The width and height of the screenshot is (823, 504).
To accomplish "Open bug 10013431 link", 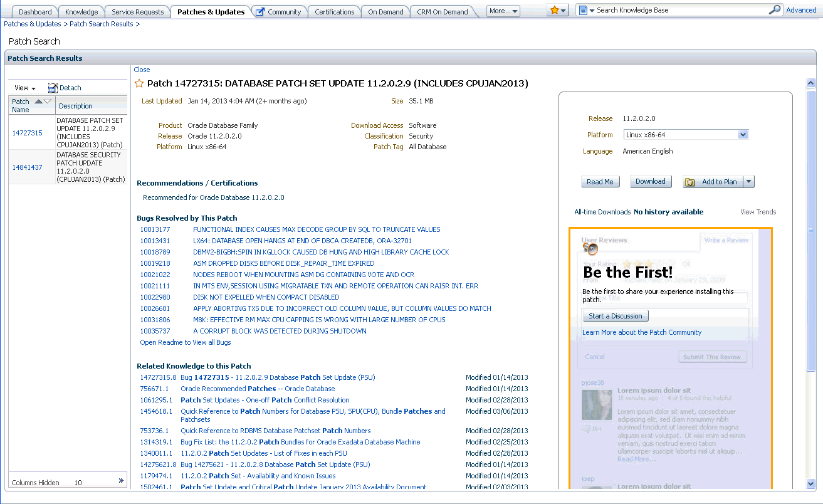I will pyautogui.click(x=155, y=241).
